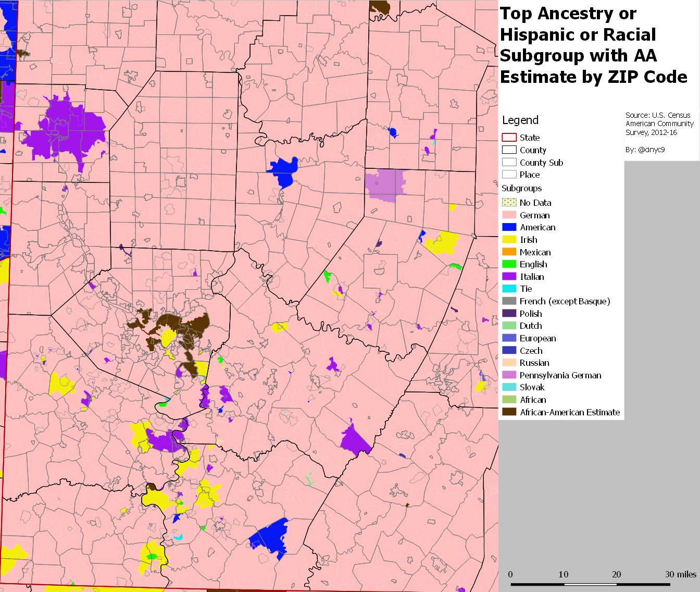Toggle the State boundary legend entry
This screenshot has height=592, width=700.
(508, 137)
